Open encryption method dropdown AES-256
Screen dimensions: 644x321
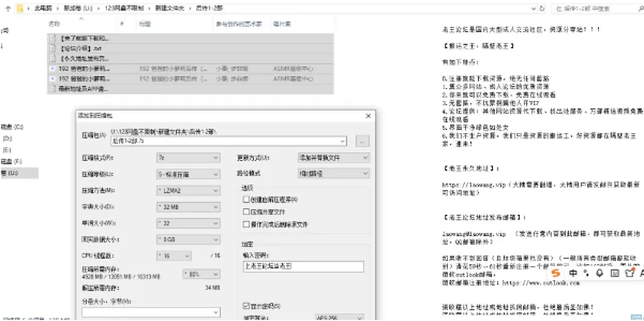point(339,318)
